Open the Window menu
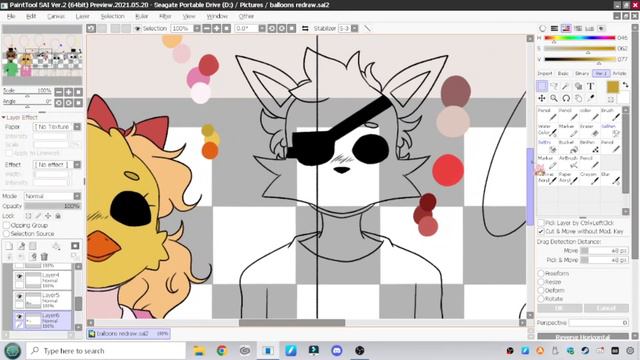The height and width of the screenshot is (360, 640). [x=217, y=16]
